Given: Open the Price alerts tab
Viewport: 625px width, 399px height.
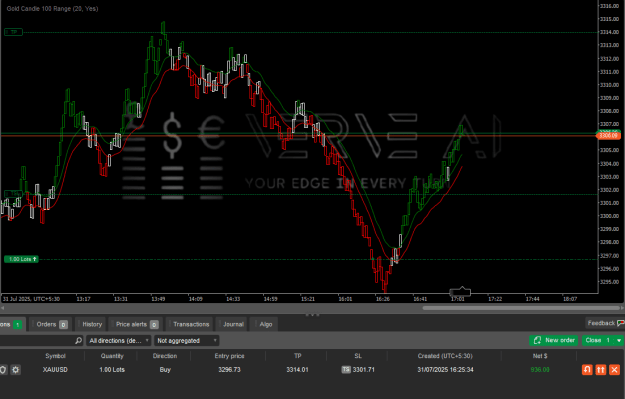Looking at the screenshot, I should click(x=136, y=324).
